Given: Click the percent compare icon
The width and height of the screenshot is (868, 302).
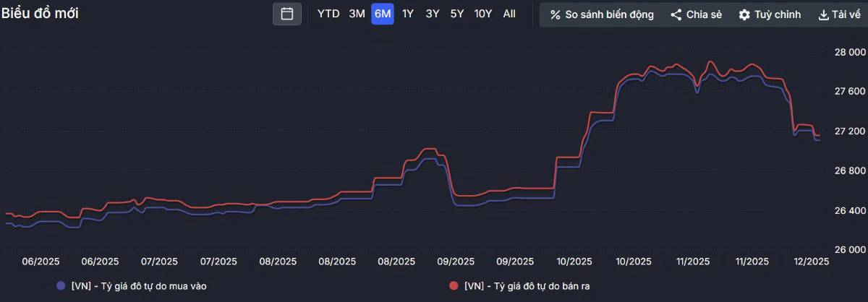Looking at the screenshot, I should 556,14.
